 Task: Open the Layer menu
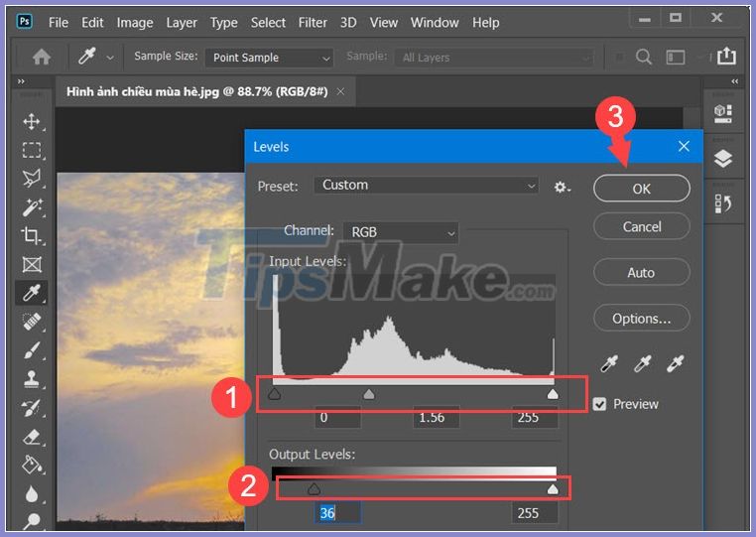(182, 23)
